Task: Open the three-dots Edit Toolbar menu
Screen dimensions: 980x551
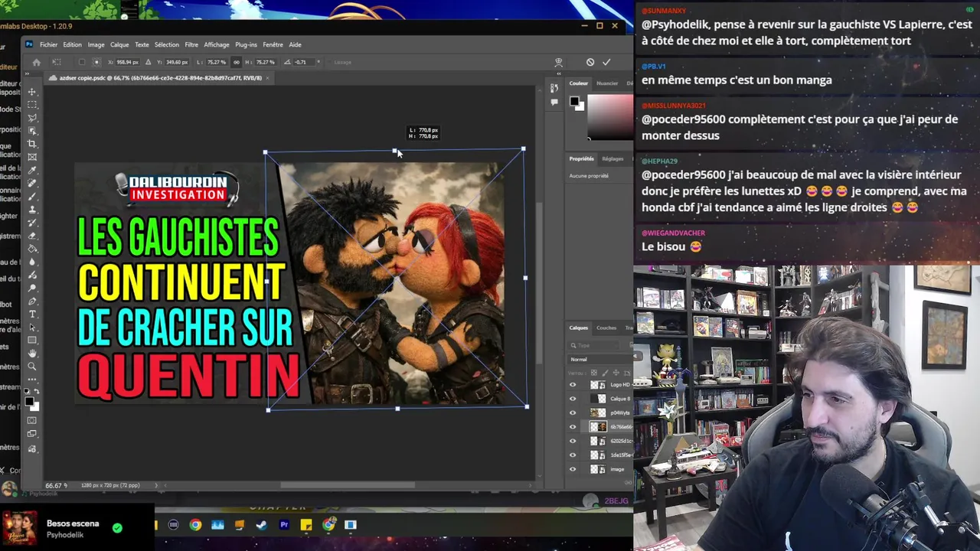Action: coord(31,380)
